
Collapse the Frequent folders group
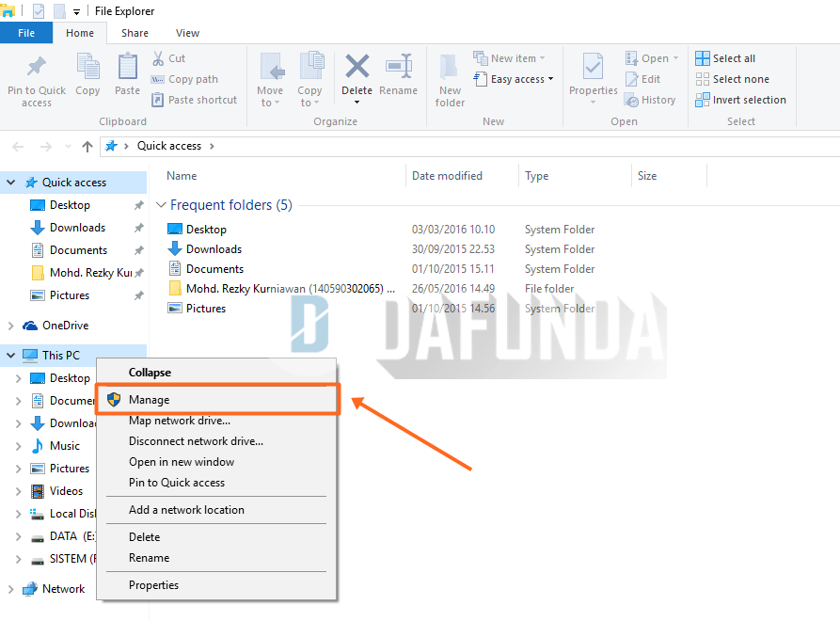pos(162,205)
